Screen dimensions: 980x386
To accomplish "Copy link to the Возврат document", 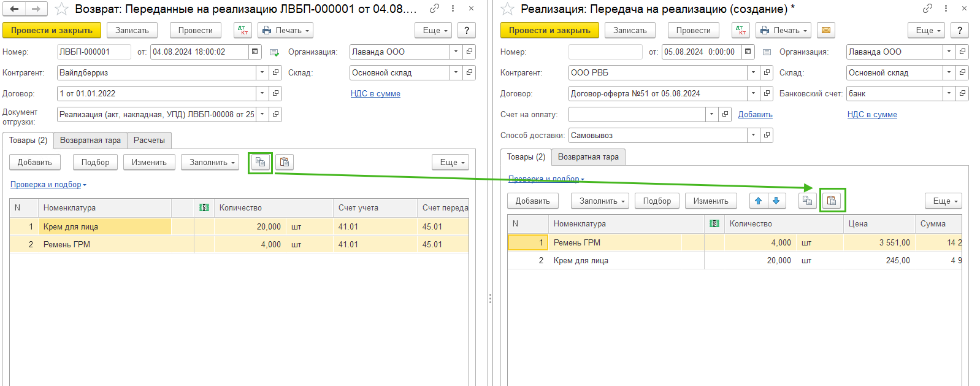I will (x=434, y=9).
